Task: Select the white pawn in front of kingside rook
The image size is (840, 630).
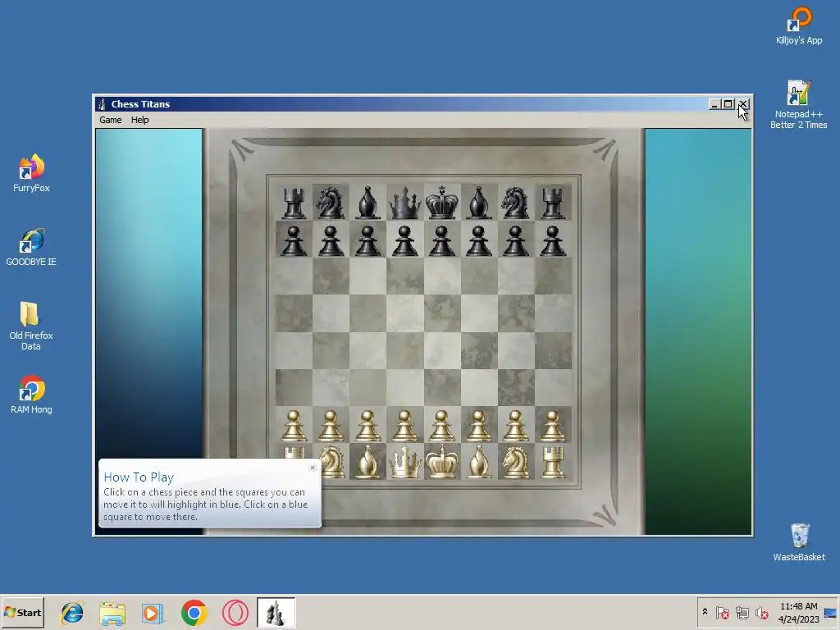Action: [552, 426]
